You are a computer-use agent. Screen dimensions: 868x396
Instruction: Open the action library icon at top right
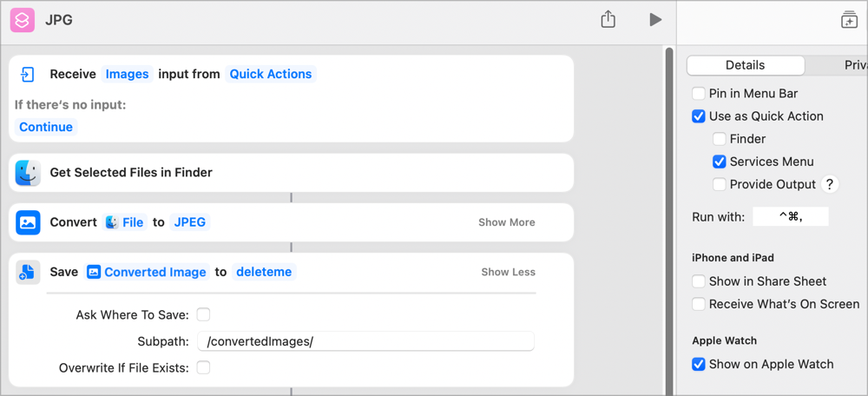(x=849, y=20)
